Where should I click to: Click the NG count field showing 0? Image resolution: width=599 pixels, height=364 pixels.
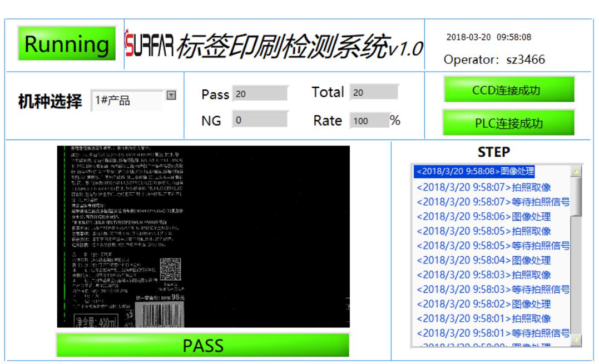point(260,120)
